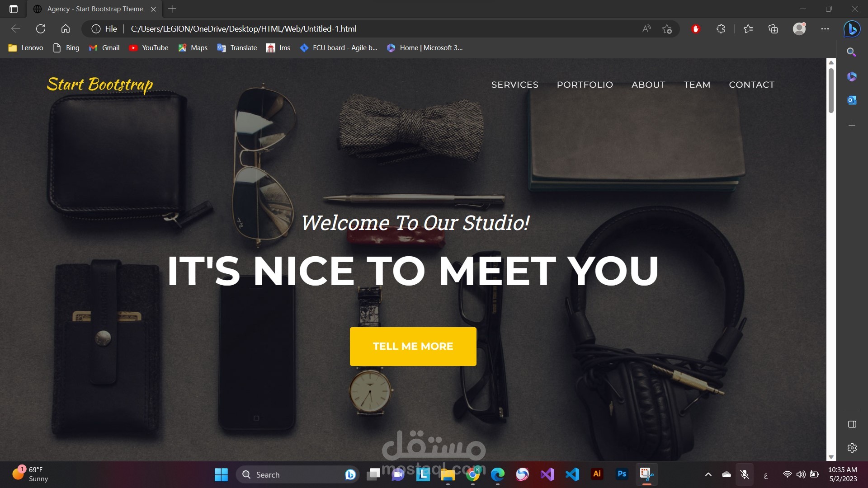Click the browser refresh icon
The width and height of the screenshot is (868, 488).
click(x=41, y=29)
